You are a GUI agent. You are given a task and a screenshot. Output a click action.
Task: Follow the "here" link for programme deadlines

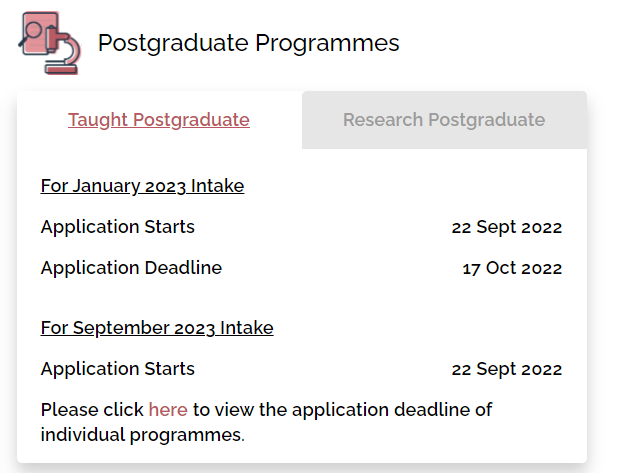pyautogui.click(x=168, y=410)
